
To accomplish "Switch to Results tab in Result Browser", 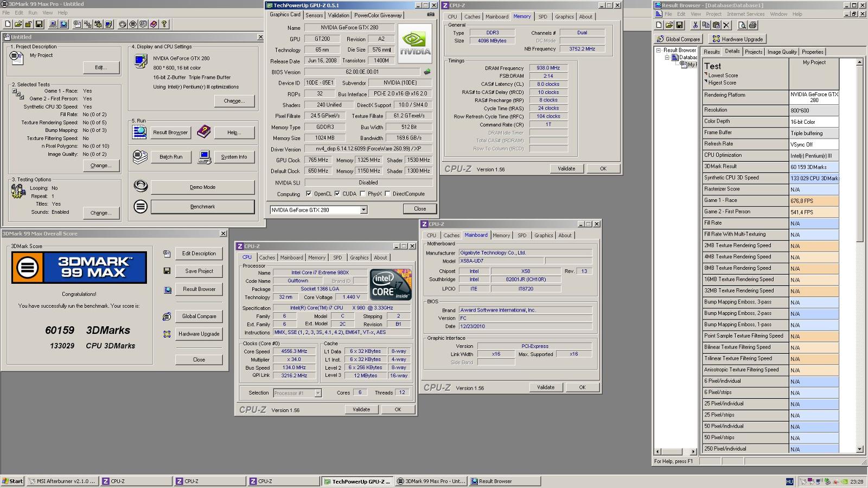I will pos(712,52).
